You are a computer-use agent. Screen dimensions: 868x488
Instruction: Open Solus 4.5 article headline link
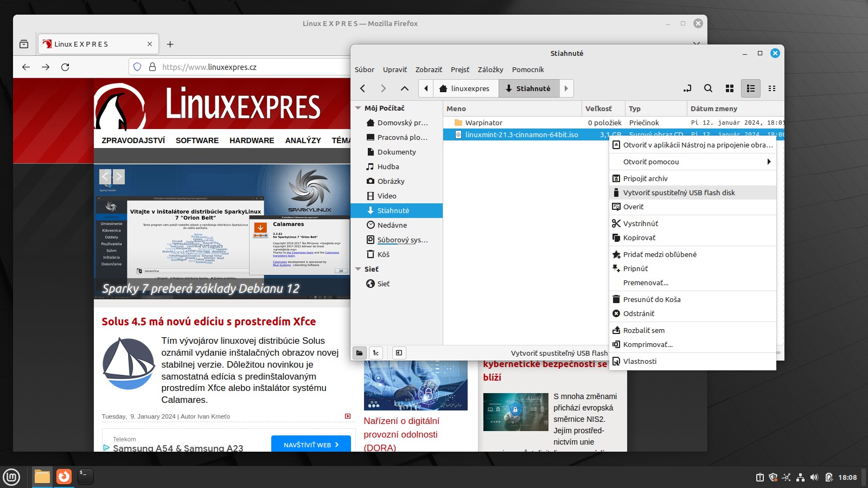point(209,322)
